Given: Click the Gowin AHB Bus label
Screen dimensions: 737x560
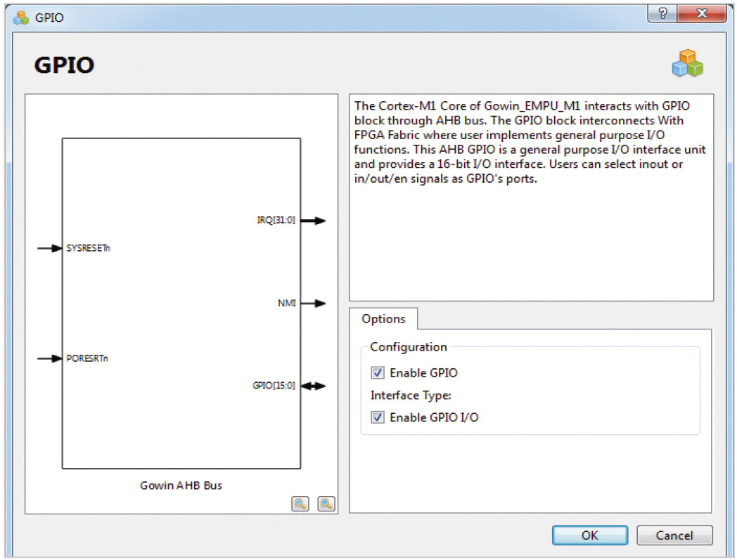Looking at the screenshot, I should click(181, 486).
